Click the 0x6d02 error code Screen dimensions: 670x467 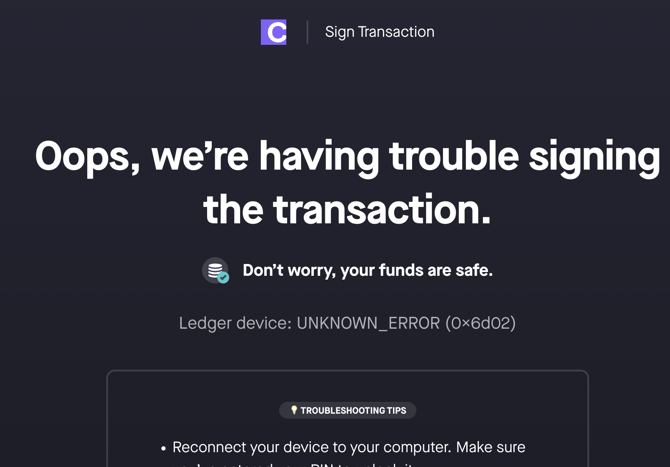pyautogui.click(x=480, y=323)
